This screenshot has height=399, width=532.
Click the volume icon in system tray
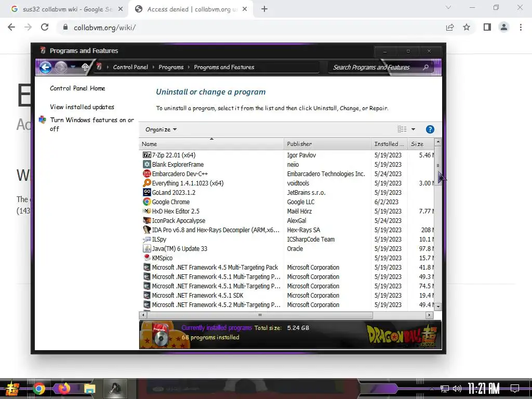coord(457,389)
